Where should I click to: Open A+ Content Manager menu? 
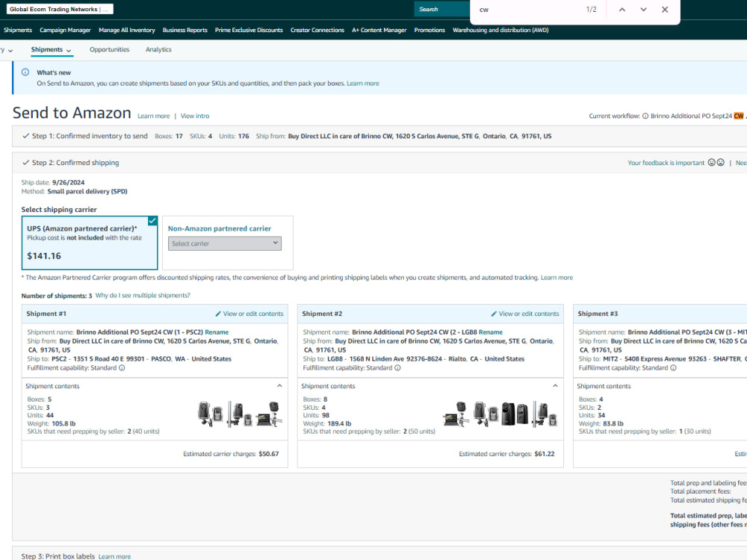pos(379,30)
